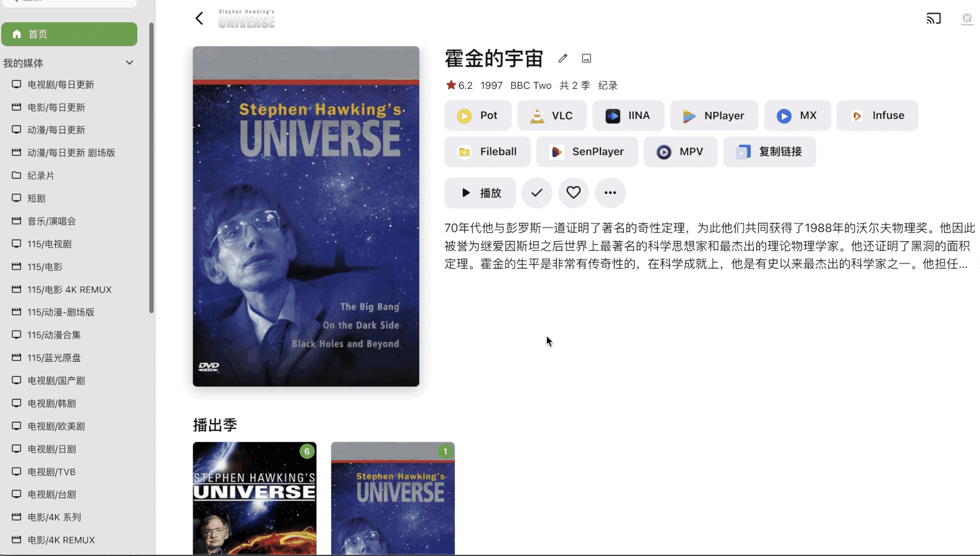The height and width of the screenshot is (556, 980).
Task: Open the 115/电视剧 library
Action: coord(69,244)
